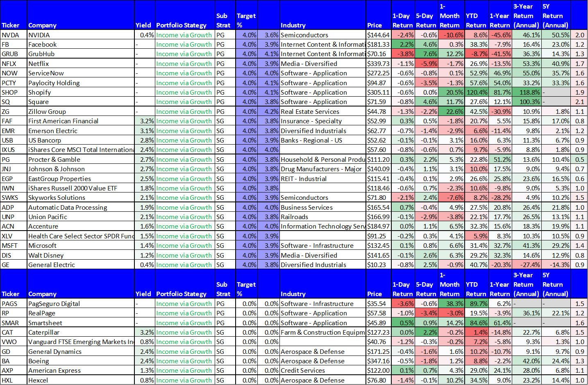The image size is (588, 385).
Task: Select the $122.00 price cell
Action: (x=378, y=370)
